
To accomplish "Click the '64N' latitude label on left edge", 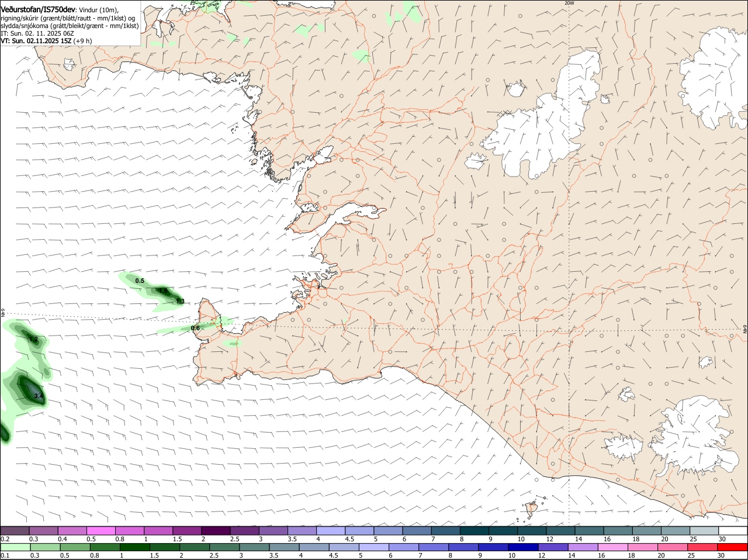I will pos(3,313).
